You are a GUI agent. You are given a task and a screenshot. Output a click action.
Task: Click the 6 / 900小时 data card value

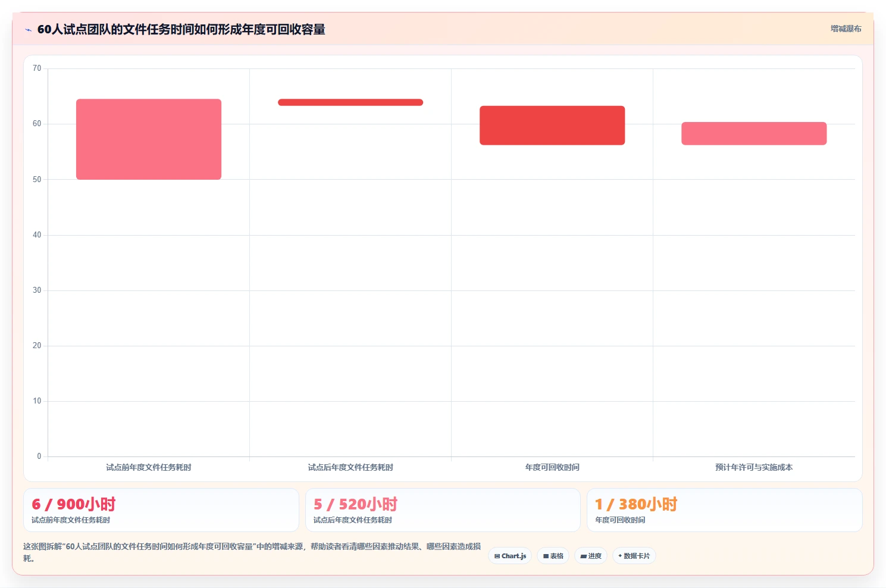coord(73,505)
